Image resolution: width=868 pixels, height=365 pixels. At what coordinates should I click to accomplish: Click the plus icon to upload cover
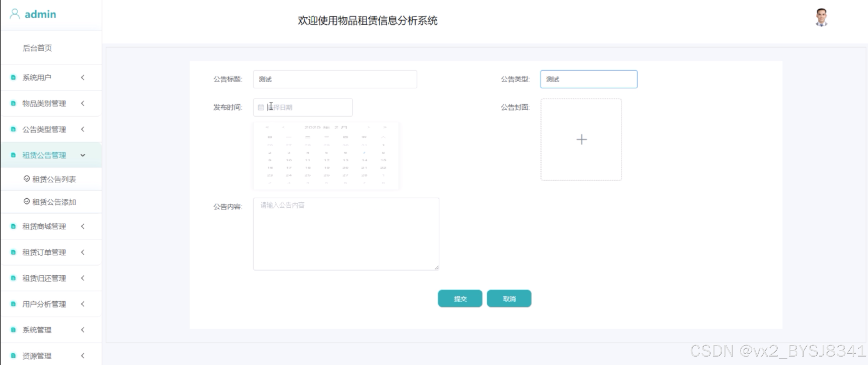(581, 140)
